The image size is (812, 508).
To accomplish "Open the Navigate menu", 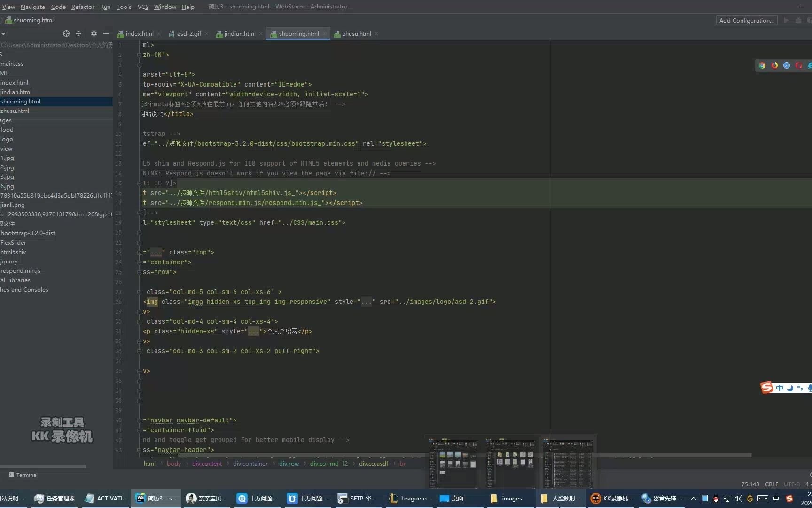I will tap(33, 7).
